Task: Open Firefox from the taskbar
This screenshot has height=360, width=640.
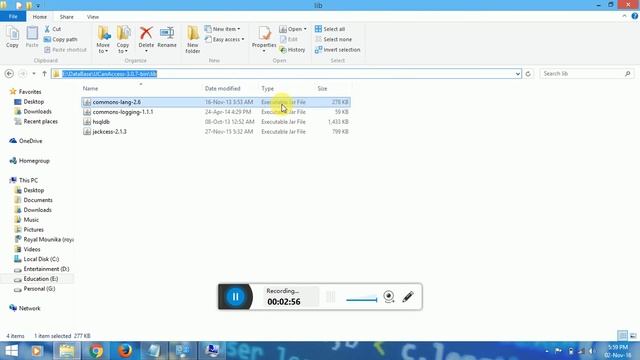Action: pos(125,351)
